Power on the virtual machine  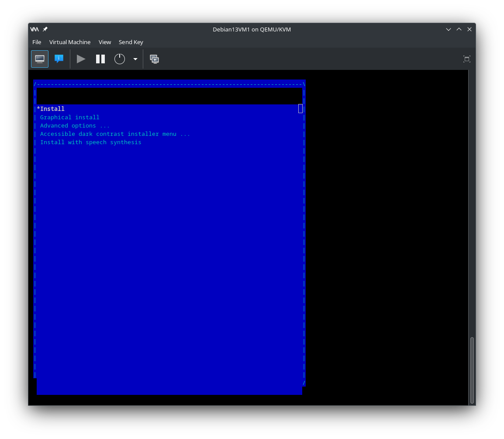click(81, 59)
